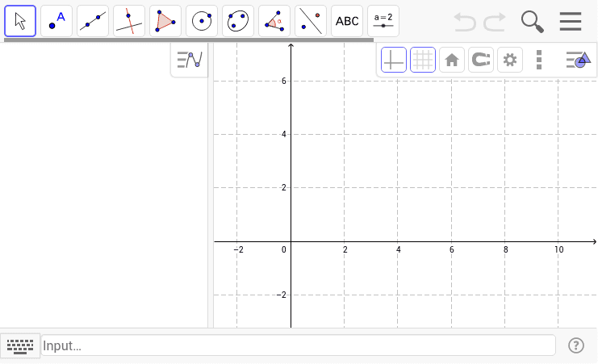598x364 pixels.
Task: Pick the Perpendicular Line tool
Action: click(129, 21)
